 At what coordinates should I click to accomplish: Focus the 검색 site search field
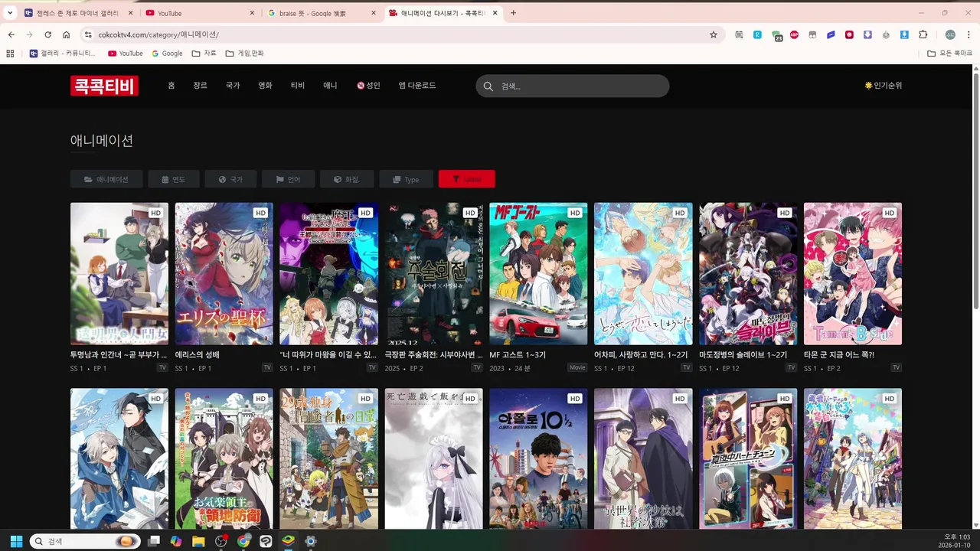[x=573, y=86]
